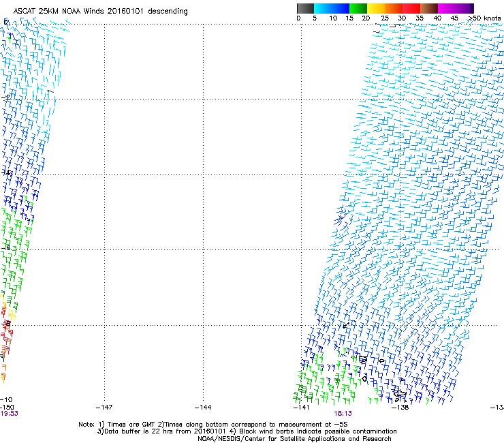The image size is (504, 443).
Task: Click the -138 longitude axis label
Action: tap(400, 408)
